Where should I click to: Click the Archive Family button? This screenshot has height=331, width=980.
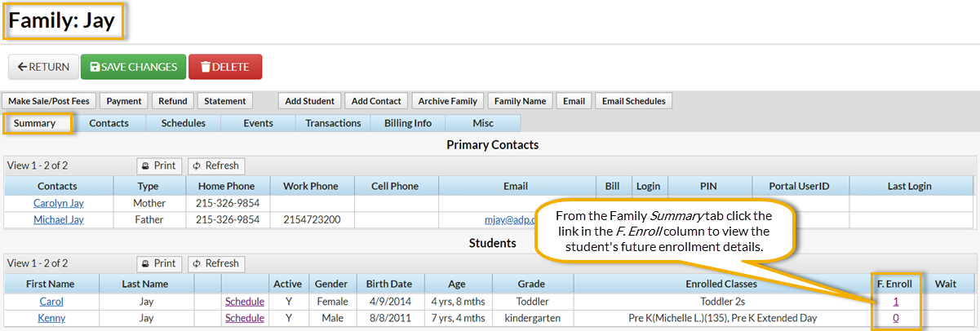(447, 101)
